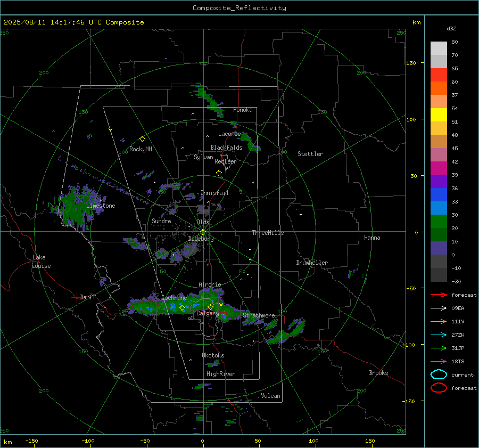Click the Sundre town label
Screen dimensions: 479x448
(161, 221)
